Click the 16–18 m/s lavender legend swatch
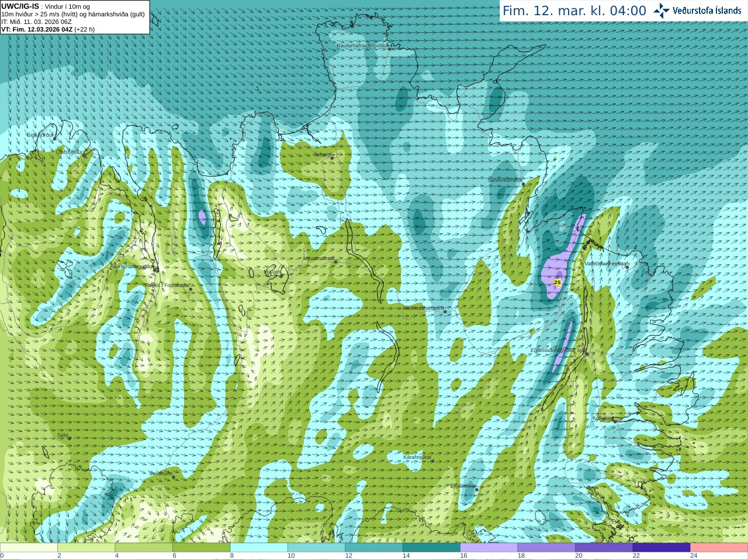The image size is (748, 560). [x=489, y=547]
